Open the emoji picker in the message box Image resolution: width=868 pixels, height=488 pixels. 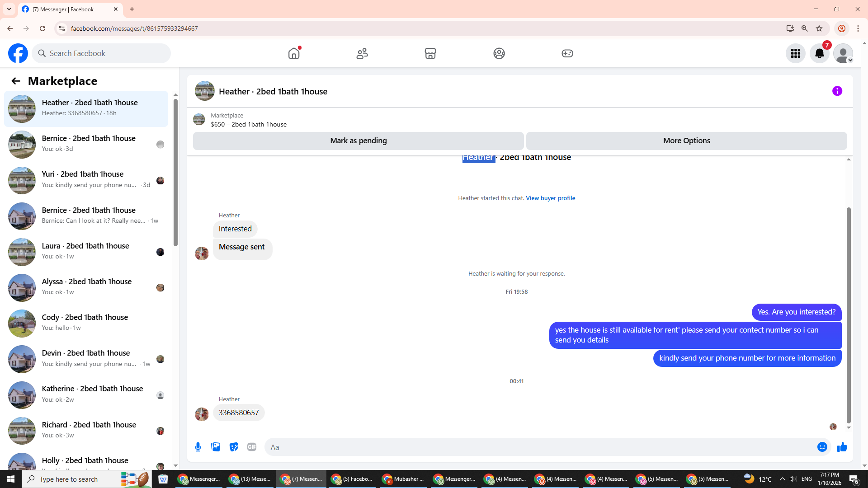(822, 447)
